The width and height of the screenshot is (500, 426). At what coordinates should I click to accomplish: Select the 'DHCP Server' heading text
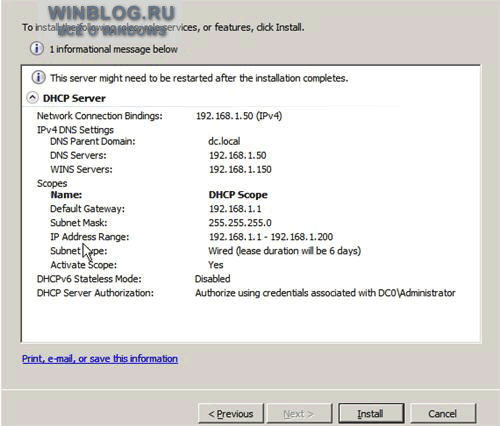pyautogui.click(x=74, y=98)
